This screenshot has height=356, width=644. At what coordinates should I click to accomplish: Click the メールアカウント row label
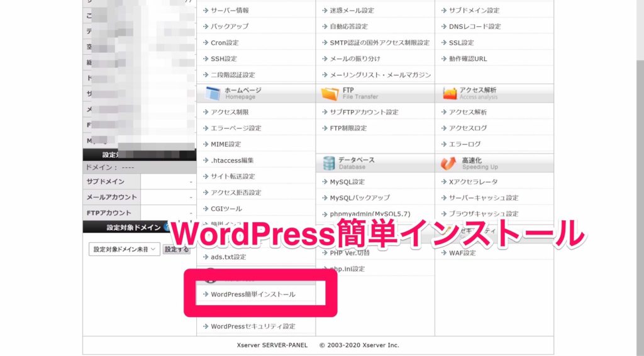(112, 197)
